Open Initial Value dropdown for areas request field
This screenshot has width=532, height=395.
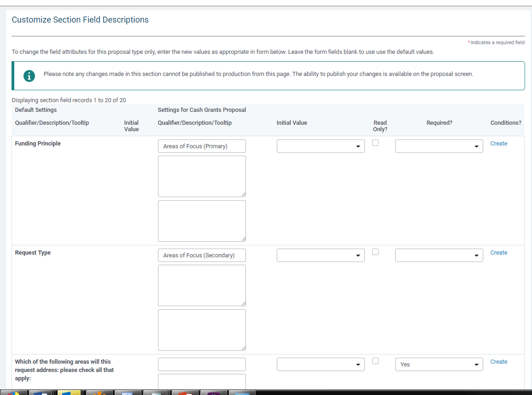click(321, 365)
